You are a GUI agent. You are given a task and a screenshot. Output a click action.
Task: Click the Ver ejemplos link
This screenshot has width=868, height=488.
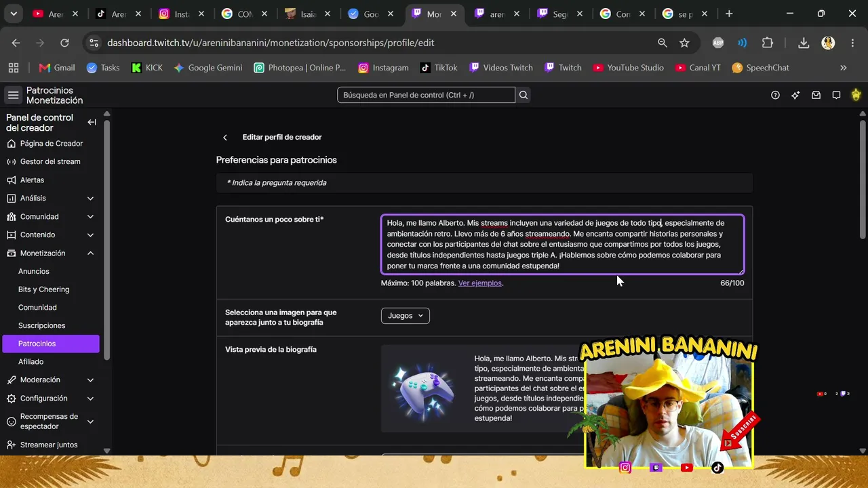click(480, 283)
